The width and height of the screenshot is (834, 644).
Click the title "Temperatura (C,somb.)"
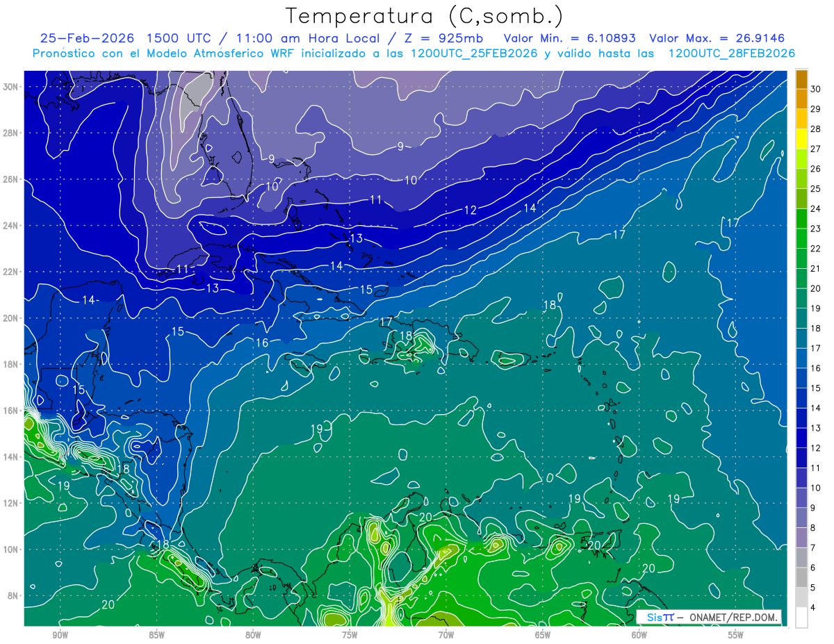point(425,17)
